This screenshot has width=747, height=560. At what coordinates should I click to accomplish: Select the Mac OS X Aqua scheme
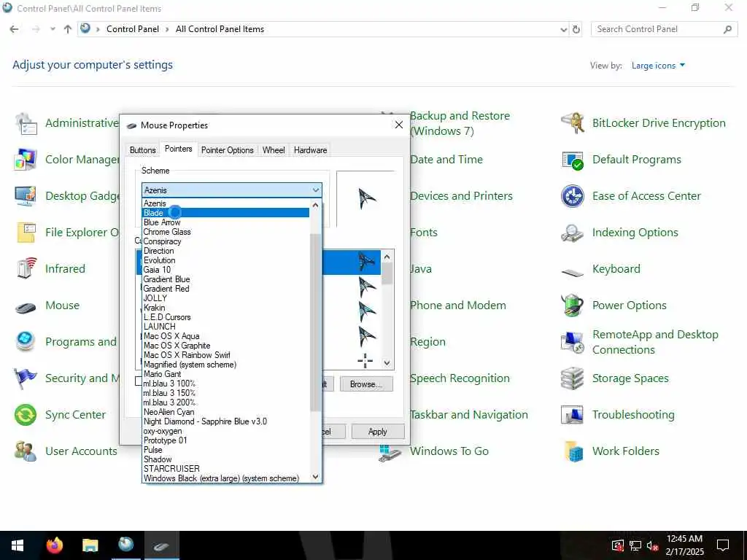pos(226,336)
